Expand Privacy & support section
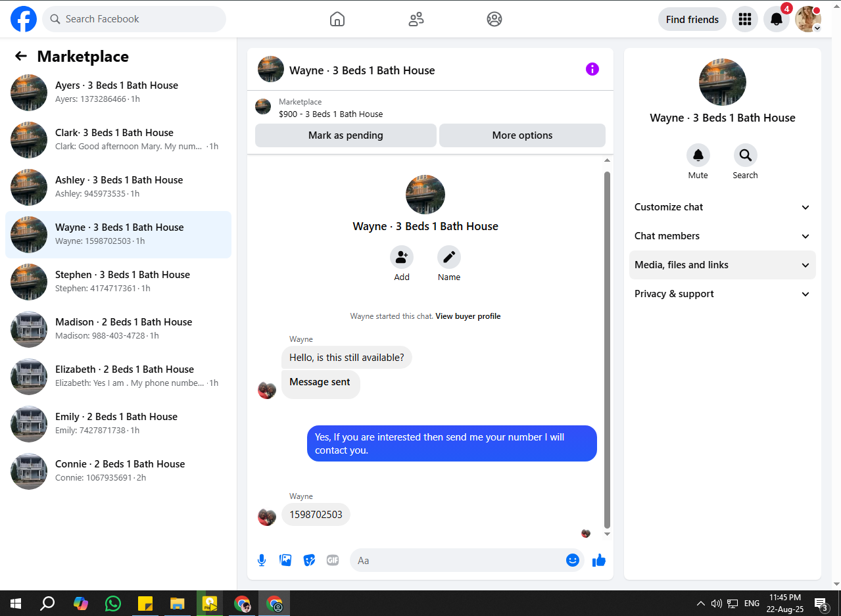841x616 pixels. [x=722, y=294]
